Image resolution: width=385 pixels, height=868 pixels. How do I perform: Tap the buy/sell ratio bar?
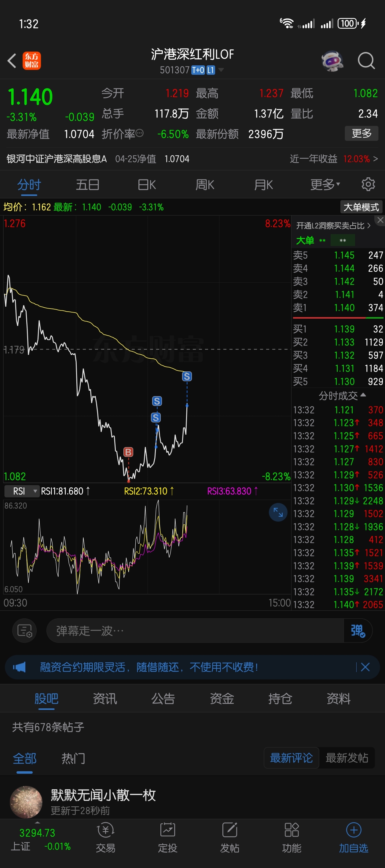[338, 317]
